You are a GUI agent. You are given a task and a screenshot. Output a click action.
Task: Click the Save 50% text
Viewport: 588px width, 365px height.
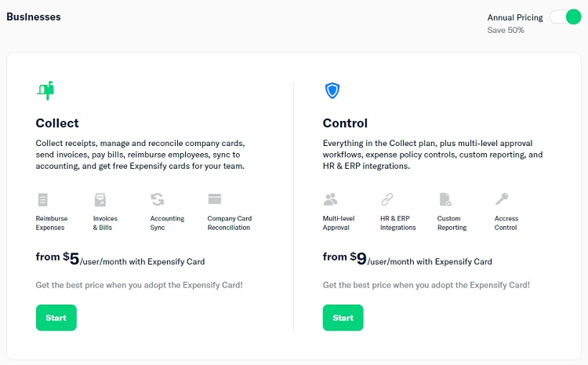click(x=506, y=30)
